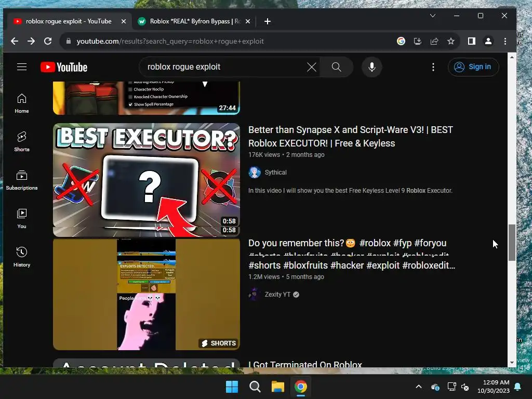Viewport: 532px width, 399px height.
Task: Click the scrollbar up arrow
Action: click(512, 57)
